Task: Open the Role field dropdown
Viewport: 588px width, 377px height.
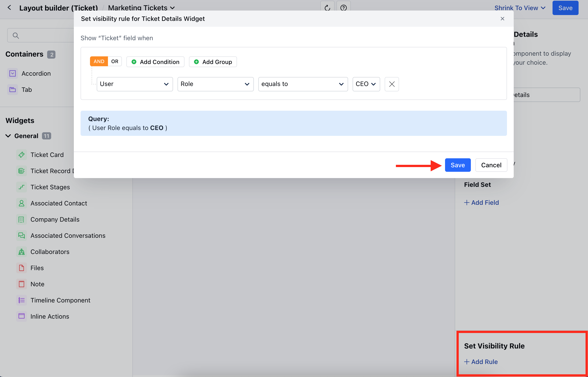Action: pyautogui.click(x=215, y=84)
